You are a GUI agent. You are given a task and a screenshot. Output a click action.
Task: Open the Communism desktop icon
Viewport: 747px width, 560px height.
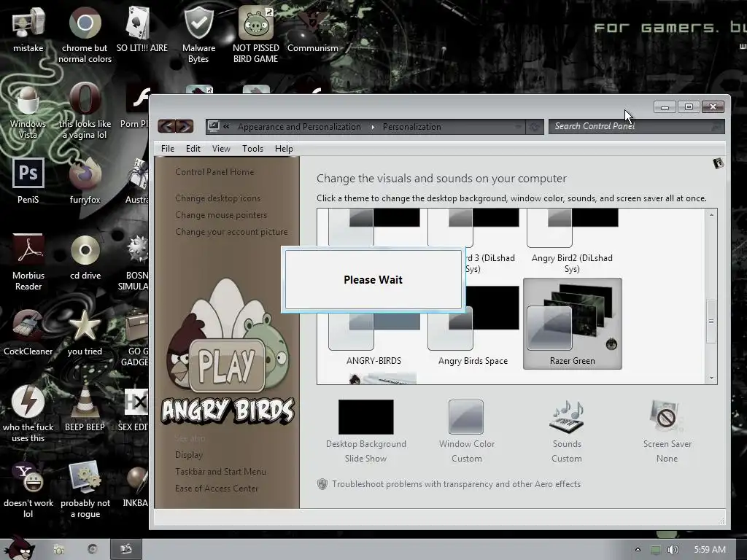312,23
